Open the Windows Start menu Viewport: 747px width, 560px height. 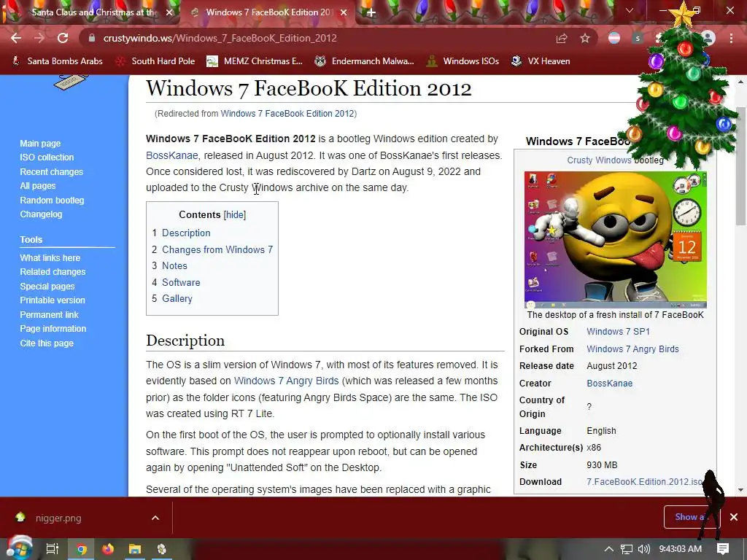[x=19, y=549]
